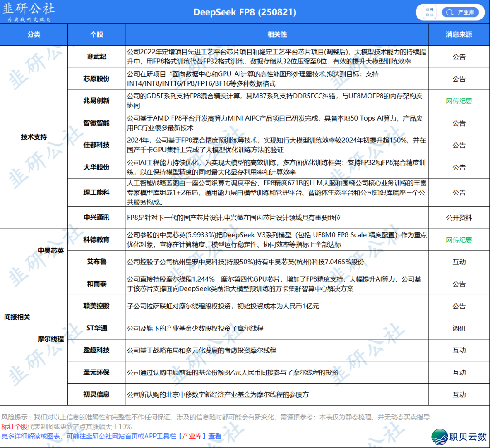Click 互动 source in 艾布鲁 row
This screenshot has width=490, height=448.
point(459,262)
